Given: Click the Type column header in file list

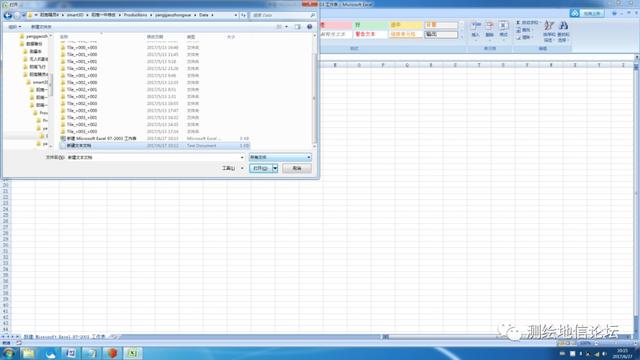Looking at the screenshot, I should pyautogui.click(x=191, y=37).
